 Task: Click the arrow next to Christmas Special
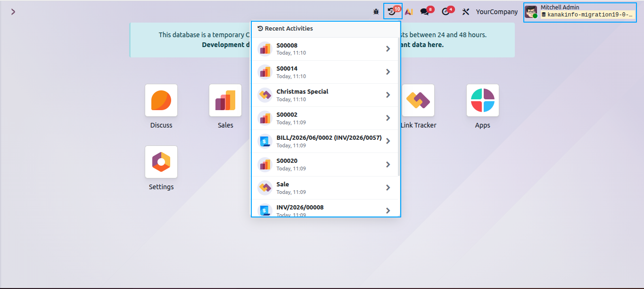388,95
